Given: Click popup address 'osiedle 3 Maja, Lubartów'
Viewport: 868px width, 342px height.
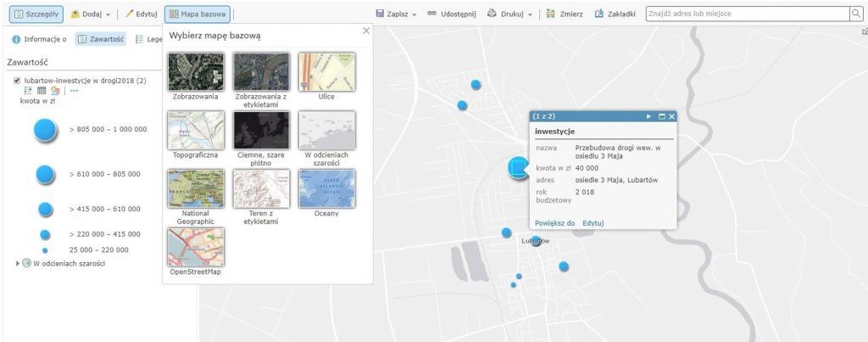Looking at the screenshot, I should [x=617, y=180].
